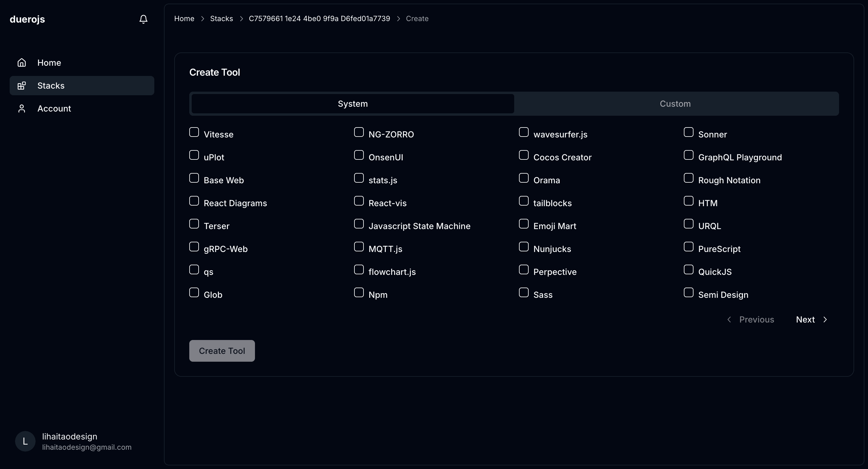This screenshot has height=469, width=868.
Task: Go to the Next page of tools
Action: 812,319
